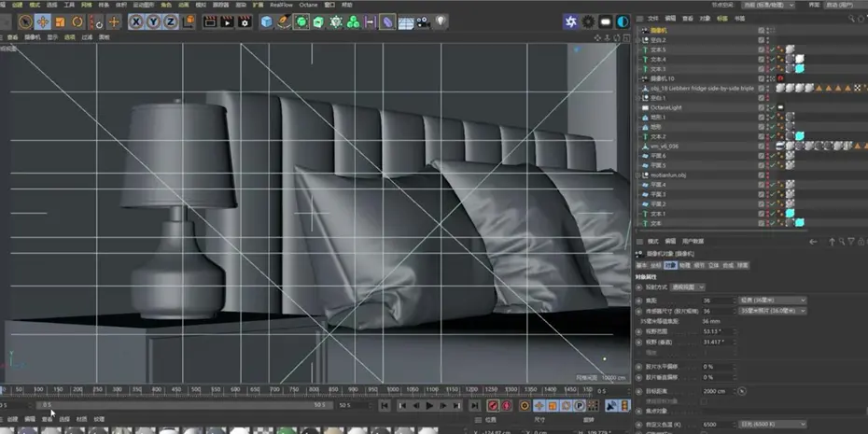Click the half-moon display toggle icon
The image size is (868, 434).
(x=623, y=22)
